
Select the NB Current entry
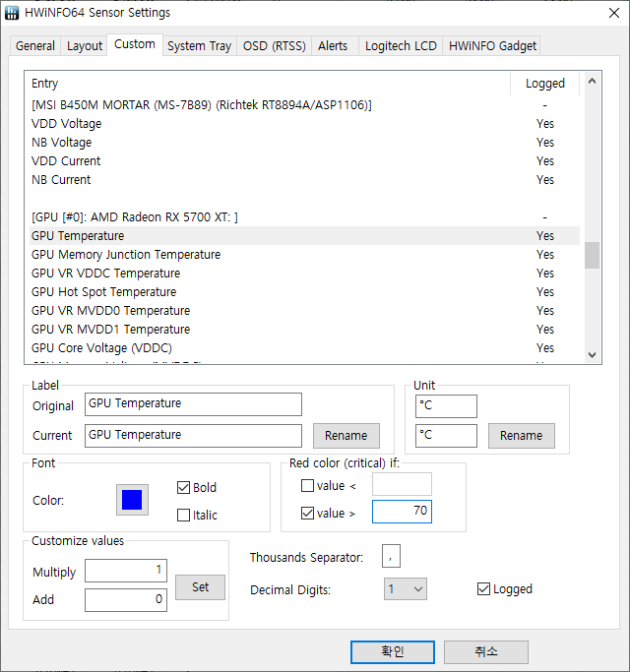coord(304,180)
